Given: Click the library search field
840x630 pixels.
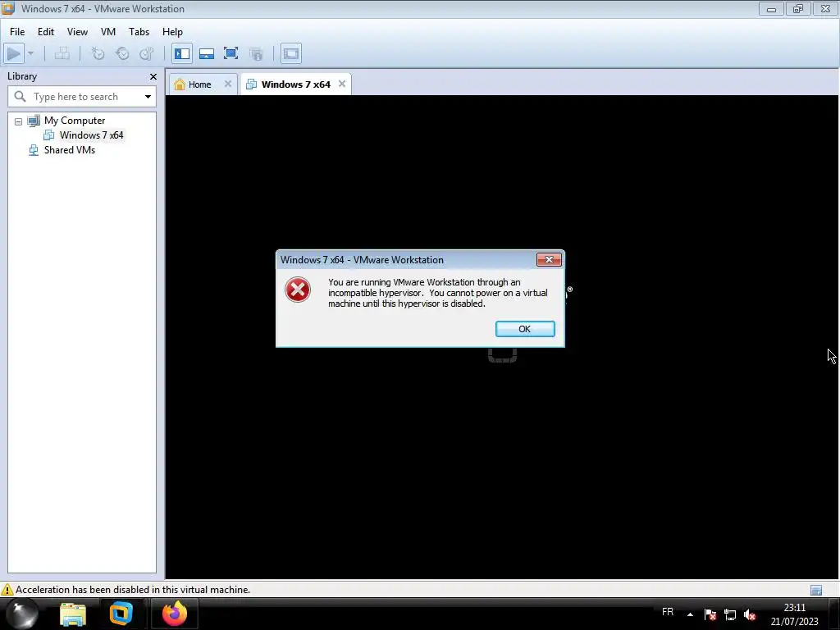Looking at the screenshot, I should click(82, 97).
